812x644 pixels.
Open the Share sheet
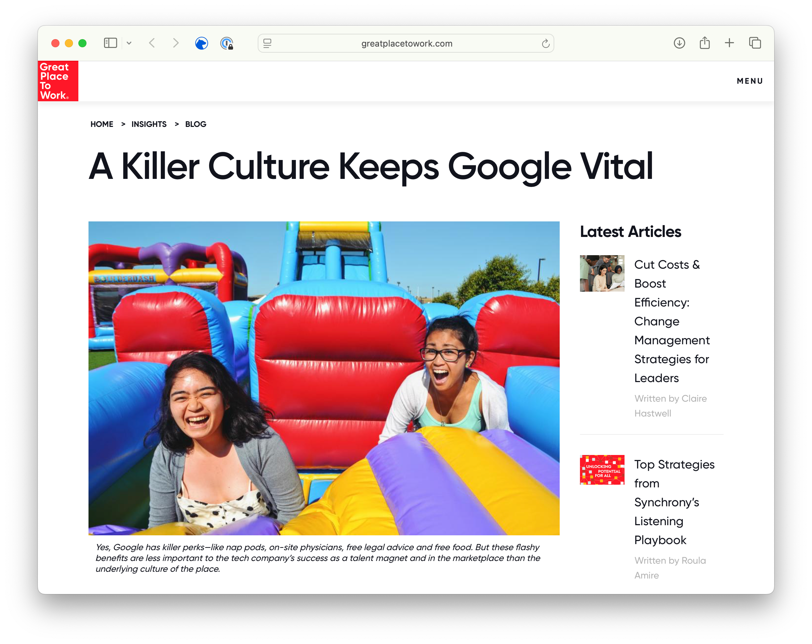click(x=704, y=43)
